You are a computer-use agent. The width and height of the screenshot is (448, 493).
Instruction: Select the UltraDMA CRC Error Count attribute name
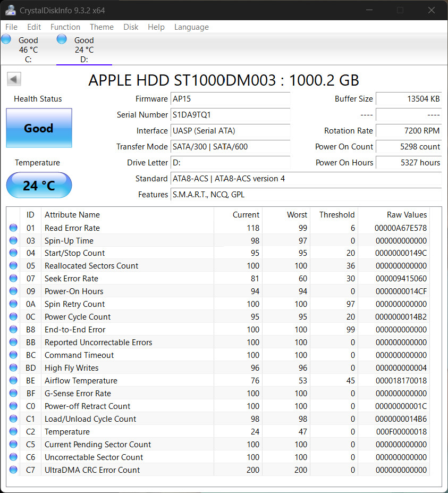[92, 470]
